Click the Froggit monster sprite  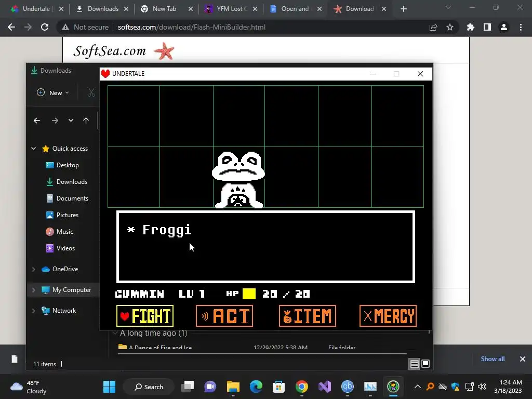[x=238, y=179]
